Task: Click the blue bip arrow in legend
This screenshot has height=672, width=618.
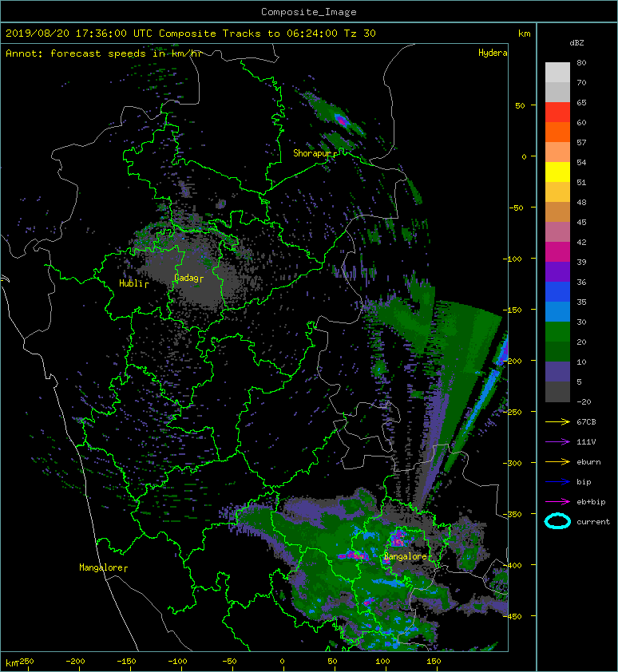Action: pyautogui.click(x=557, y=482)
